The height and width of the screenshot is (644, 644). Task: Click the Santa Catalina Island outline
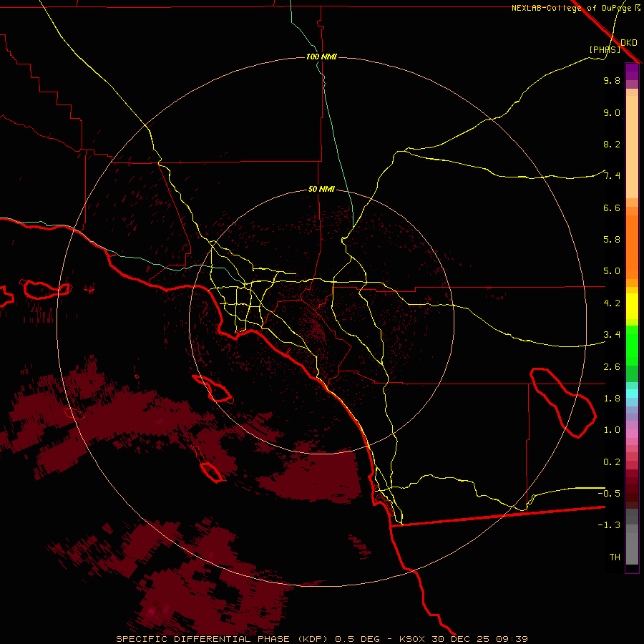click(213, 389)
